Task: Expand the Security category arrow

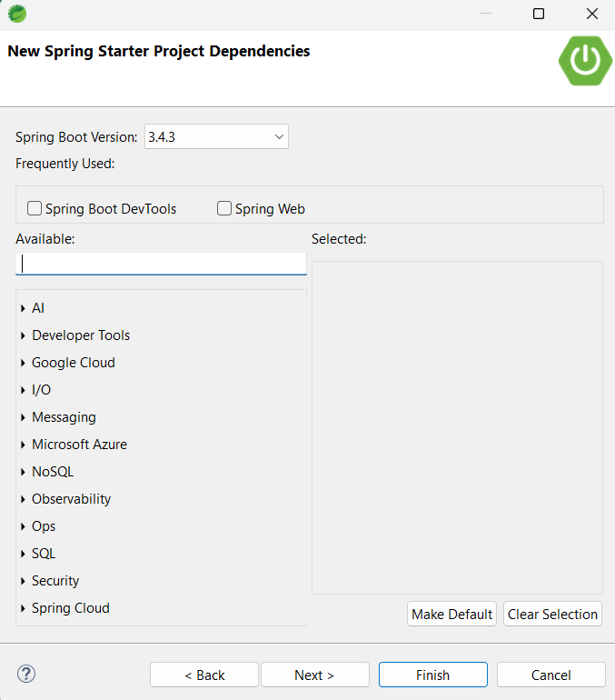Action: pyautogui.click(x=23, y=582)
